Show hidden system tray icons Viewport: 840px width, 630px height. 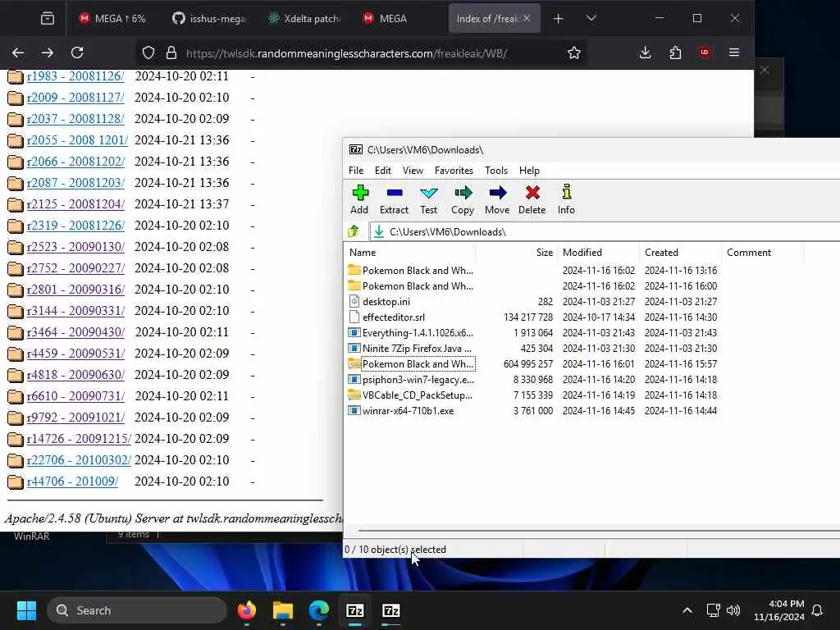click(x=687, y=610)
